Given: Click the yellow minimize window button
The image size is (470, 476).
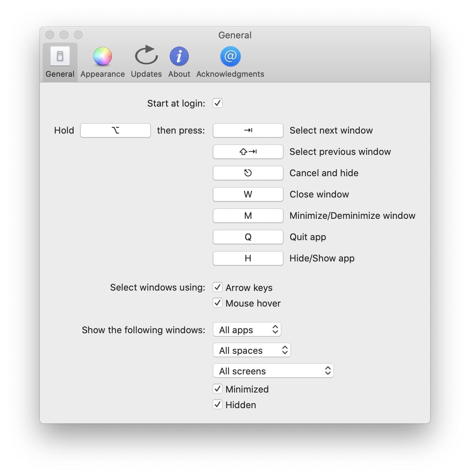Looking at the screenshot, I should [64, 35].
